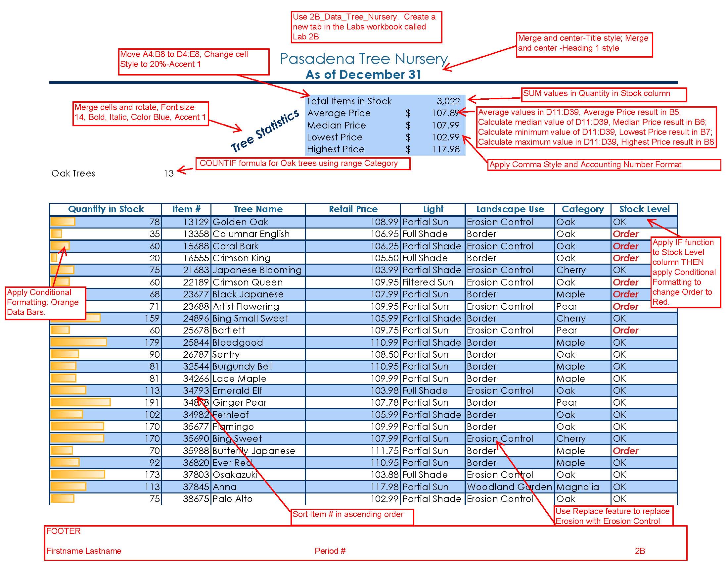Select quantity 159 in Bing Small Sweet row

[106, 318]
